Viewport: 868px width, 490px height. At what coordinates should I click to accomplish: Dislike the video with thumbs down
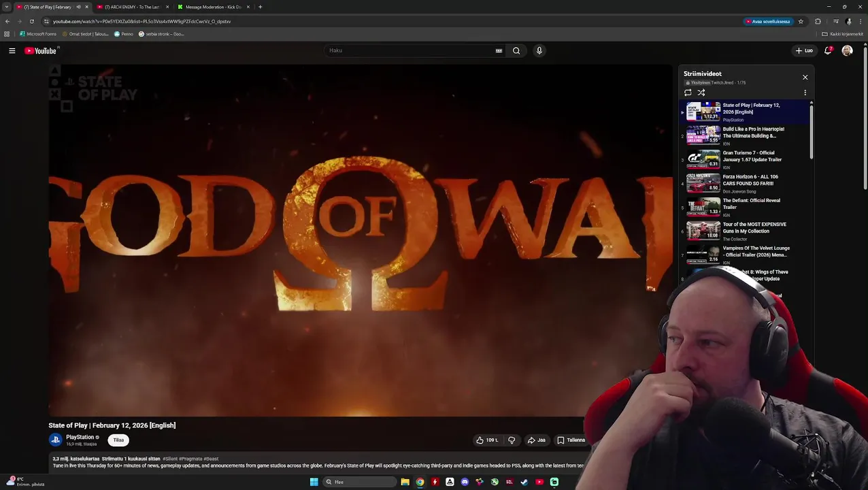[512, 440]
